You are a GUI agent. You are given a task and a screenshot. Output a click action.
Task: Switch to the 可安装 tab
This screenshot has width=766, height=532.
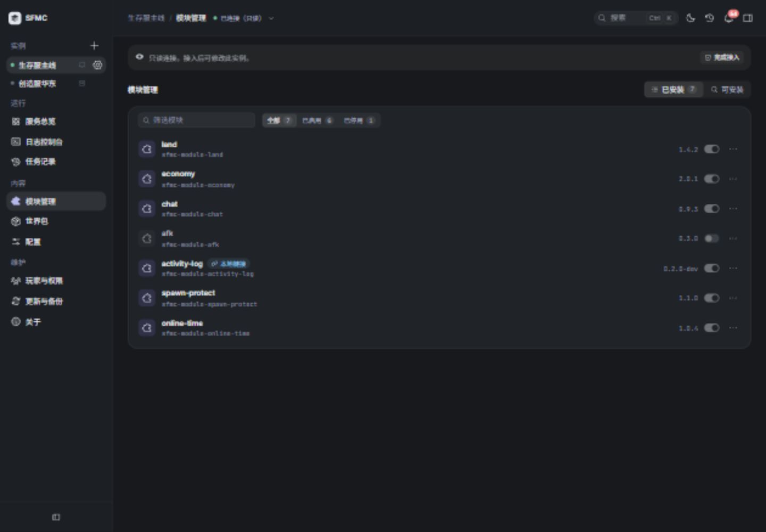tap(727, 89)
